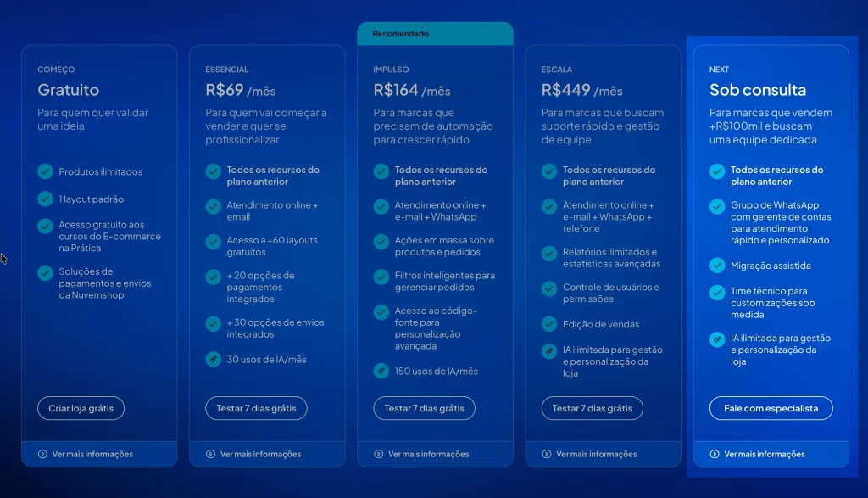Expand Ver mais informações in the Começo plan
Screen dimensions: 868x498
click(85, 454)
